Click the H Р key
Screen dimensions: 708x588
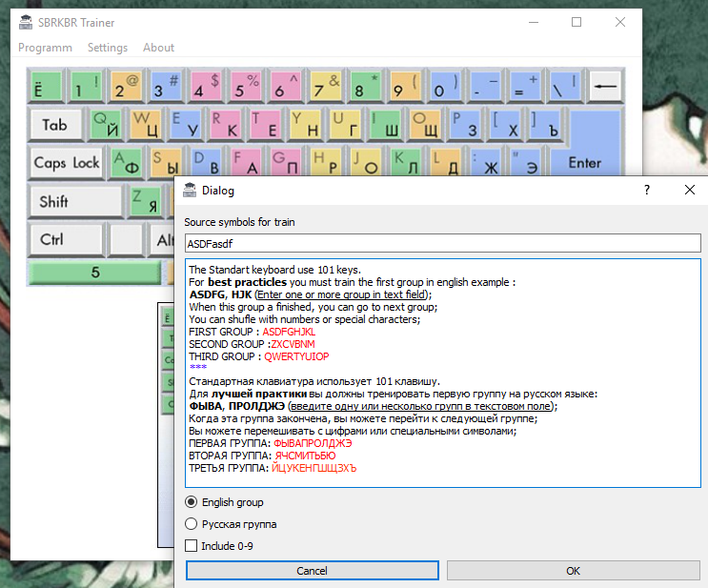[326, 162]
